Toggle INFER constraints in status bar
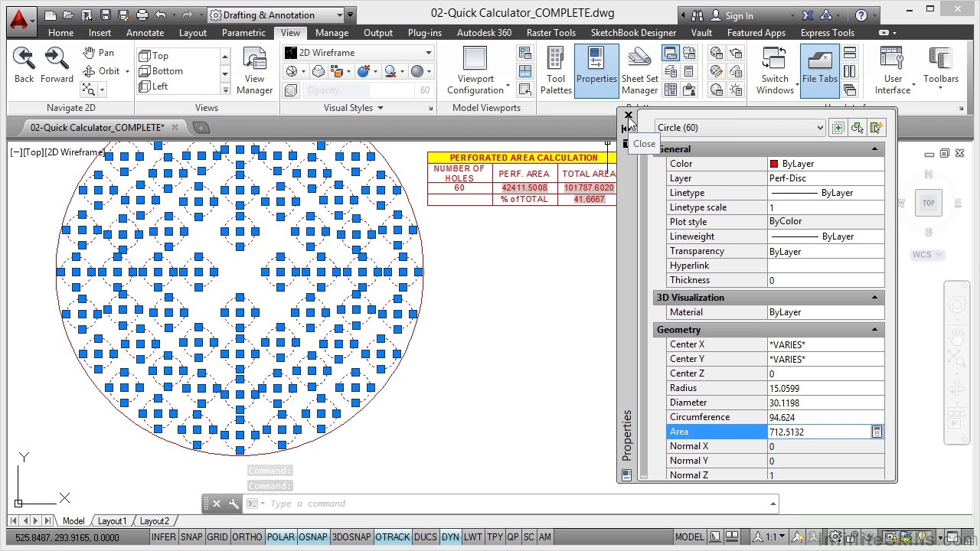This screenshot has width=980, height=551. (x=163, y=537)
